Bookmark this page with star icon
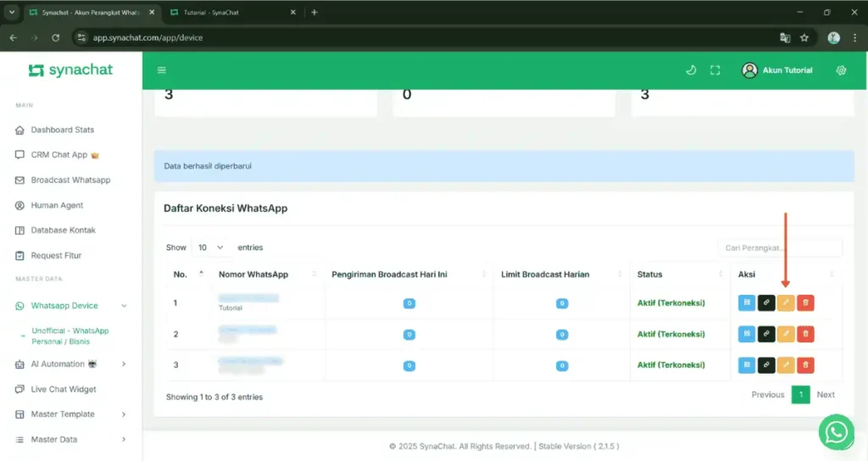 [804, 37]
